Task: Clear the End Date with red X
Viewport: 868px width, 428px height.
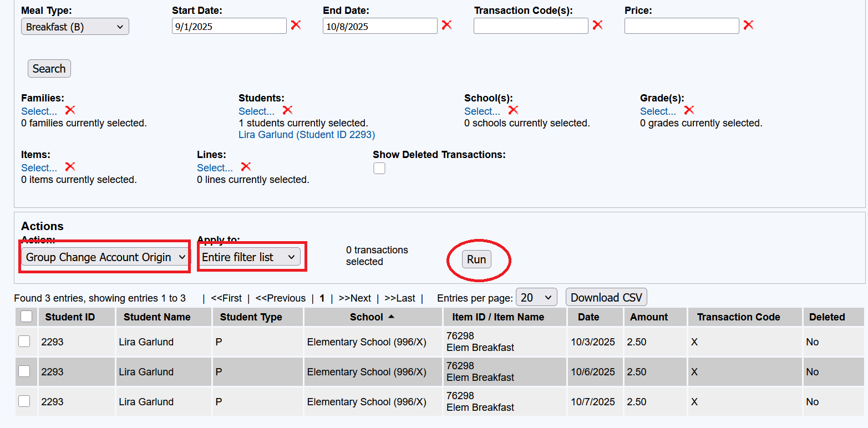Action: [x=446, y=25]
